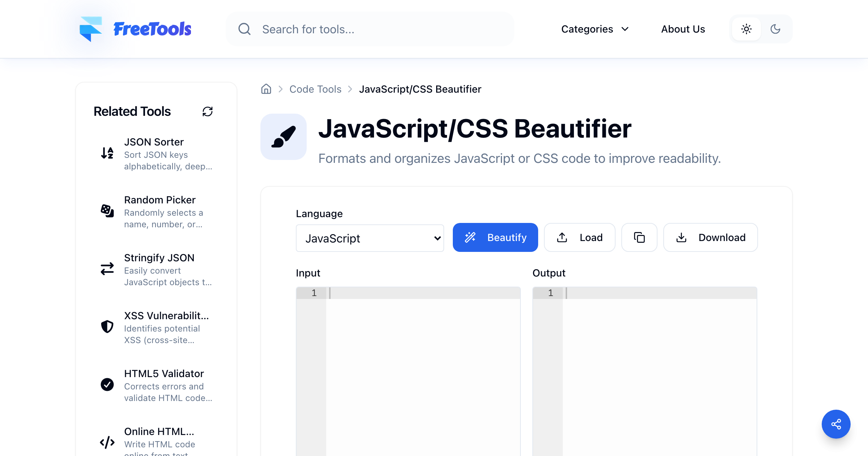868x456 pixels.
Task: Open the Language JavaScript dropdown
Action: [x=370, y=238]
